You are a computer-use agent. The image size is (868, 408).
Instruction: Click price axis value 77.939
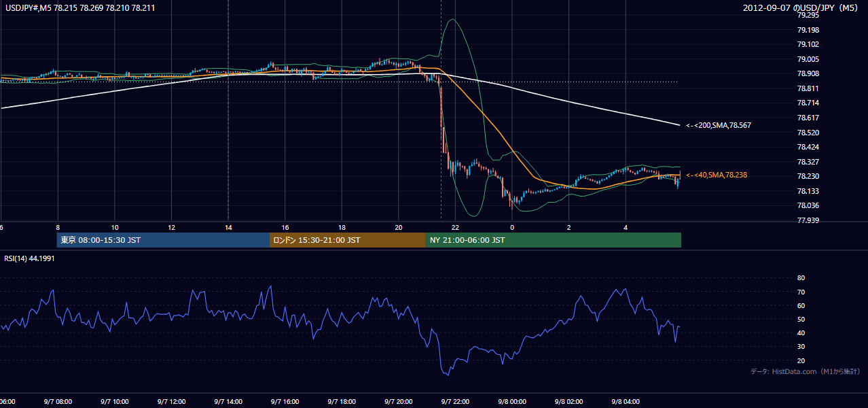pos(807,220)
